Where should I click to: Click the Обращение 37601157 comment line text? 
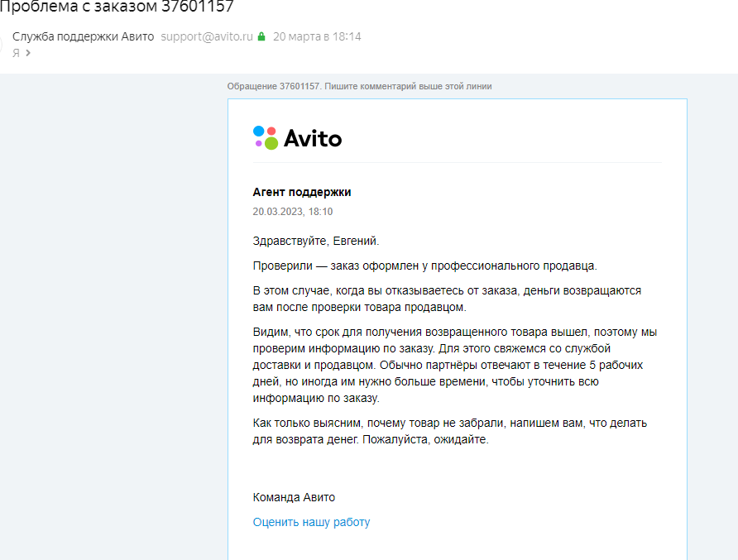point(360,86)
